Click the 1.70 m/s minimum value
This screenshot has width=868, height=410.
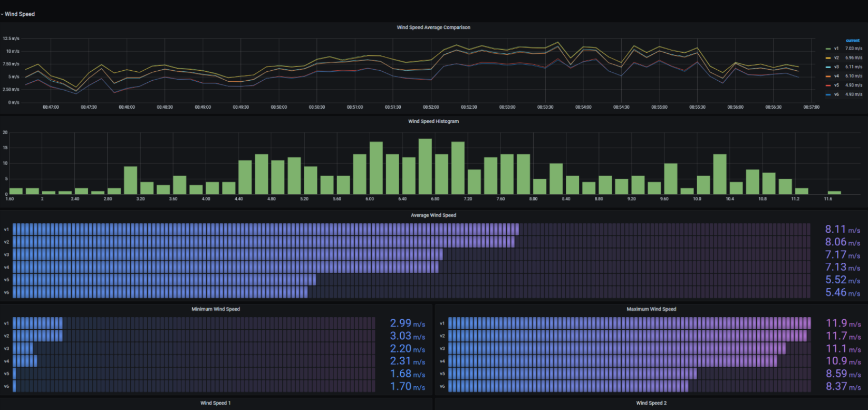click(408, 386)
